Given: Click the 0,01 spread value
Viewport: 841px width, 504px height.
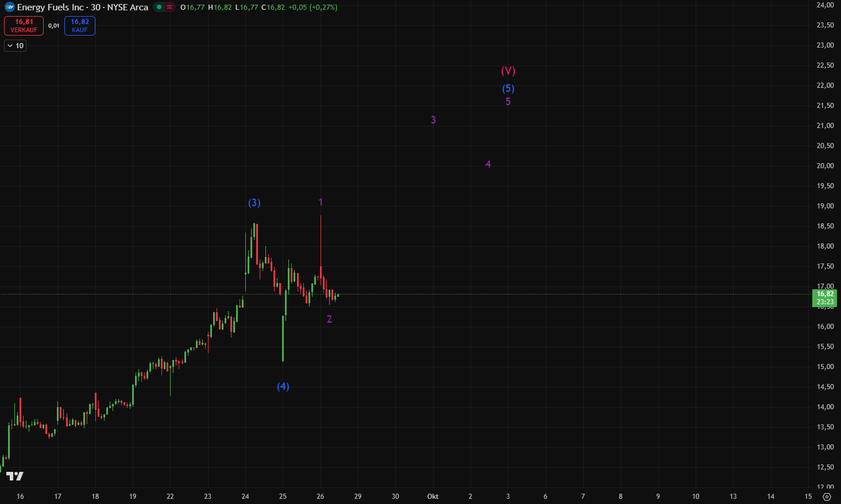Looking at the screenshot, I should [53, 26].
